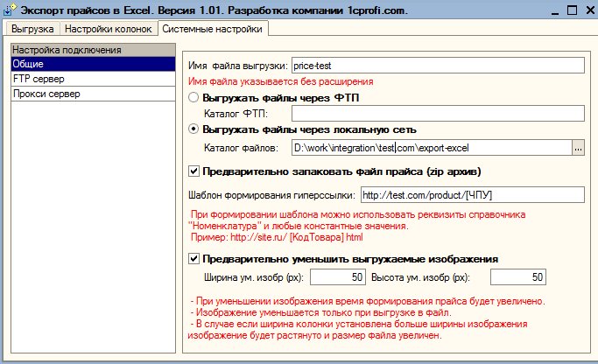The height and width of the screenshot is (364, 598).
Task: Click note 'При уменьшении изображения время формирования...'
Action: click(x=368, y=302)
